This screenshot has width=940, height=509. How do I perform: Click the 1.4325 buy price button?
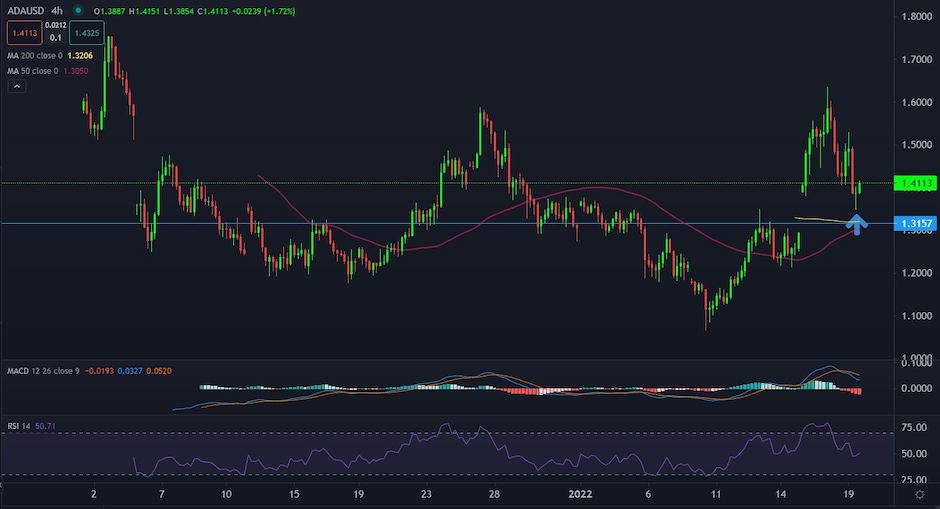(x=87, y=32)
